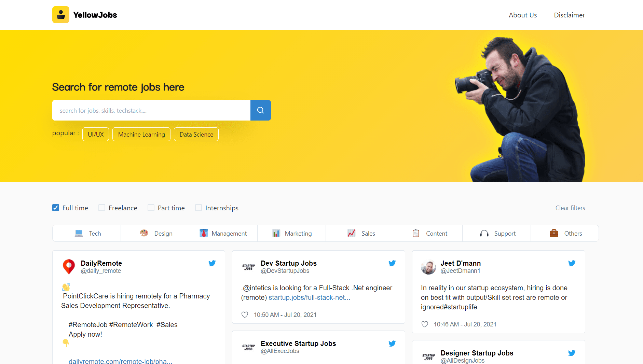Like the Dev Startup Jobs tweet heart
The image size is (643, 364).
point(245,315)
